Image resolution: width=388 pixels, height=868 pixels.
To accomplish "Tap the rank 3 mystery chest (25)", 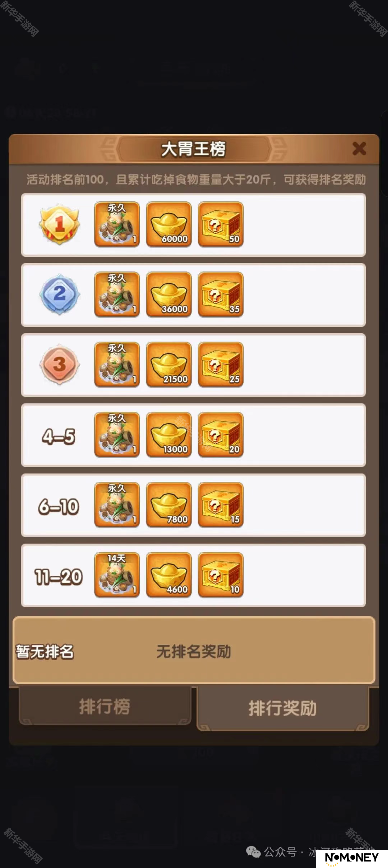I will pyautogui.click(x=221, y=365).
